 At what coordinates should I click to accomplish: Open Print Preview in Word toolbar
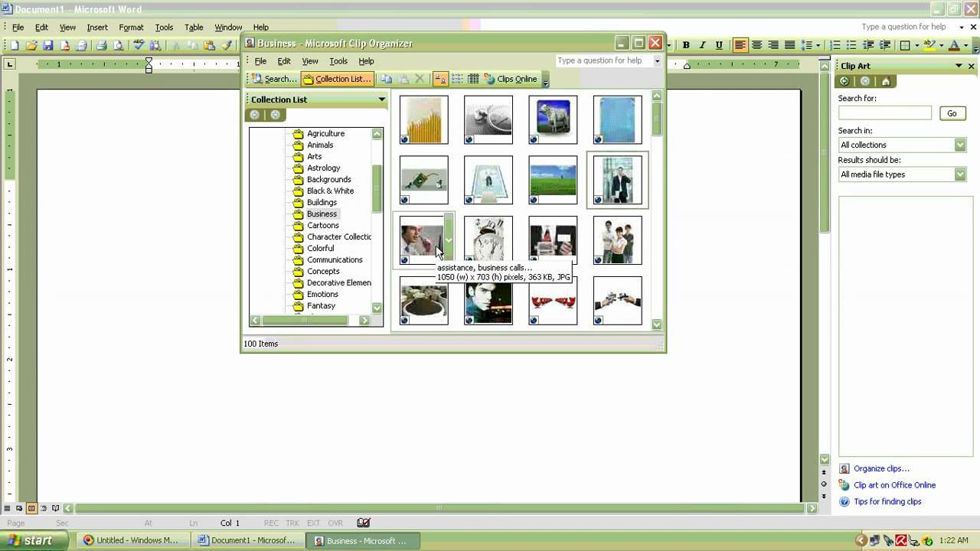[118, 45]
